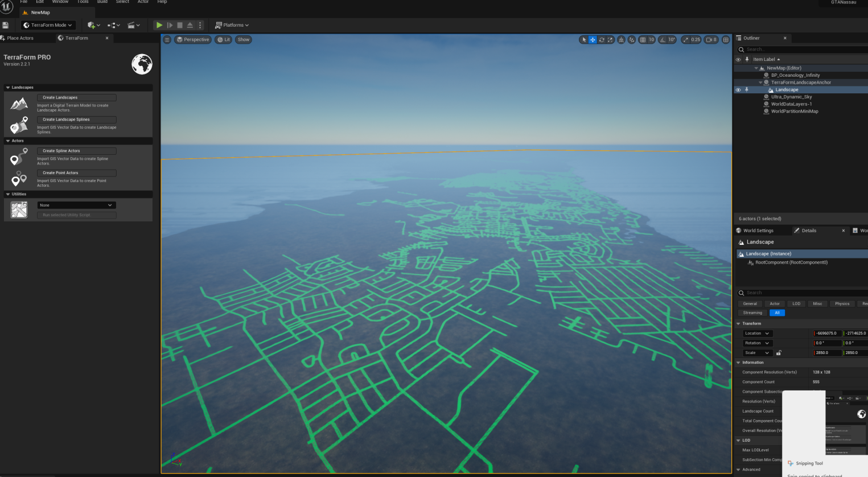
Task: Open the Lit view mode menu
Action: pyautogui.click(x=224, y=40)
